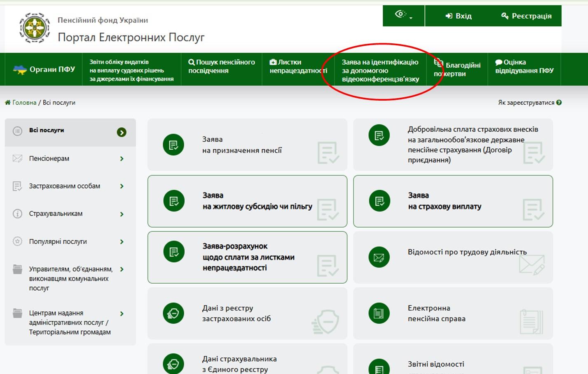This screenshot has width=588, height=374.
Task: Click the Вхід login button
Action: coord(458,16)
